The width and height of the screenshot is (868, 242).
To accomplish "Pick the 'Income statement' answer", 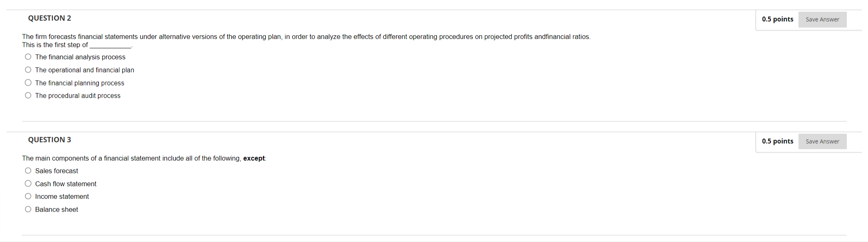I will pos(28,196).
